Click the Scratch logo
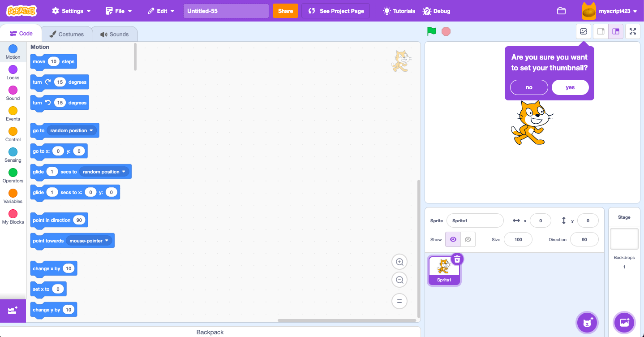Viewport: 644px width, 337px height. pyautogui.click(x=21, y=11)
